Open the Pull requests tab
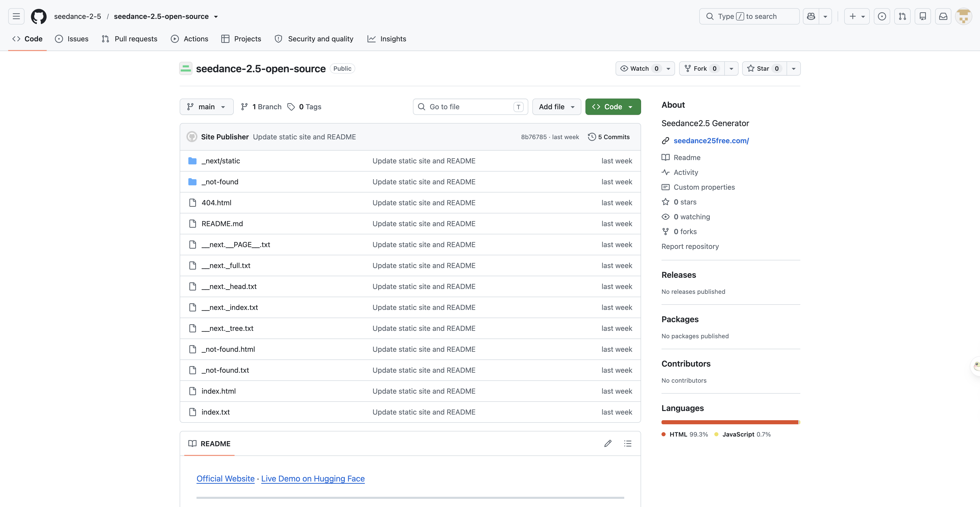Screen dimensions: 980x507 129,39
